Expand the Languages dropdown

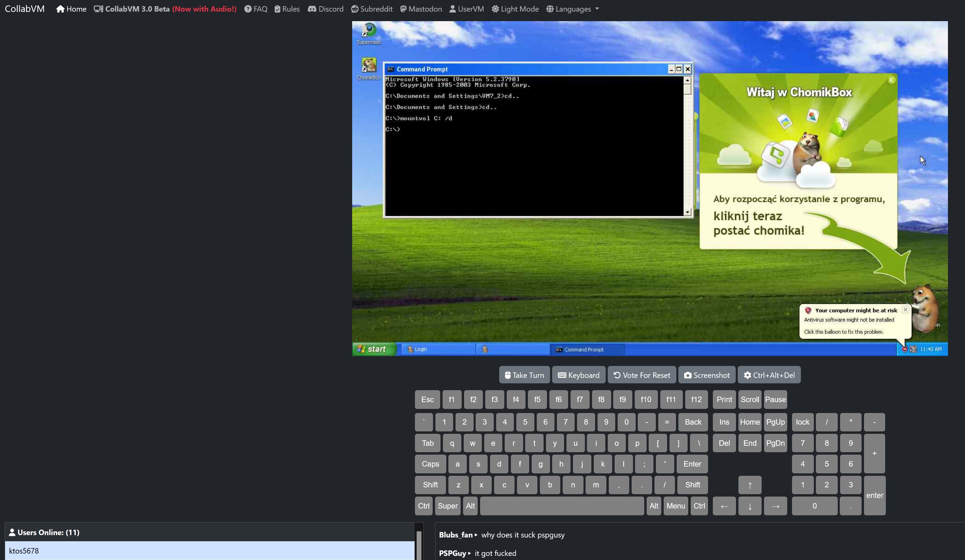(573, 9)
